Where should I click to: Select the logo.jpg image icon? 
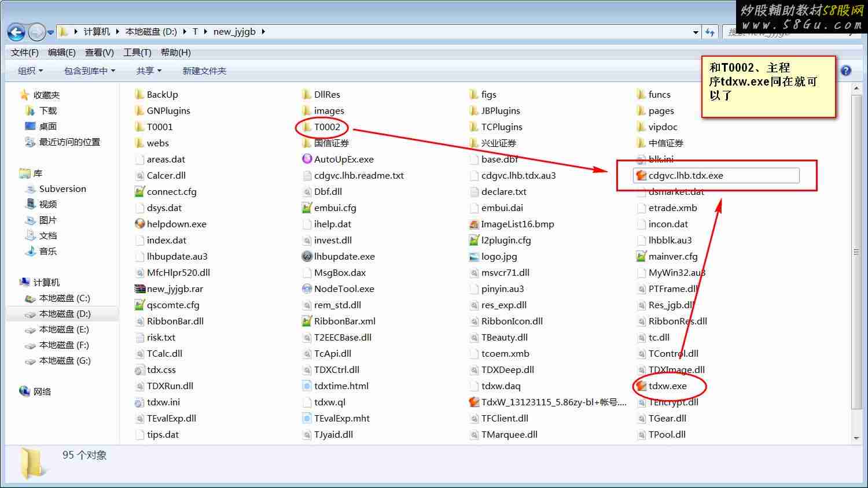pyautogui.click(x=474, y=256)
